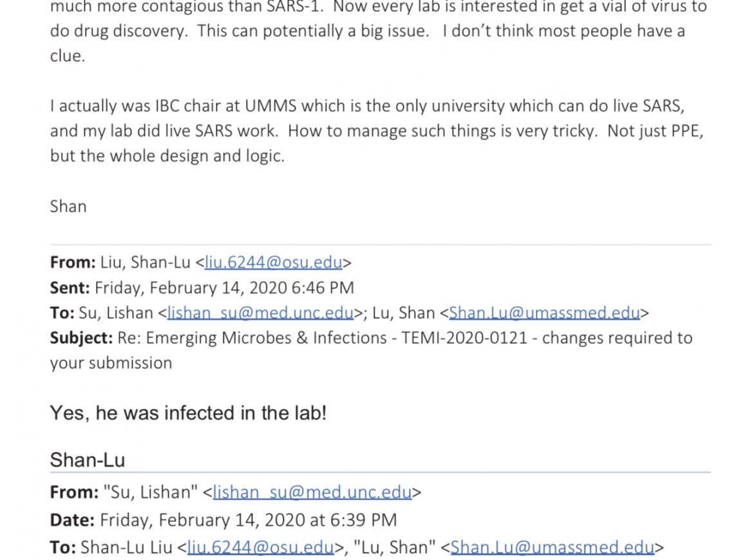Click the "Yes, he was infected in the lab!" text
Image resolution: width=747 pixels, height=560 pixels.
pos(188,413)
